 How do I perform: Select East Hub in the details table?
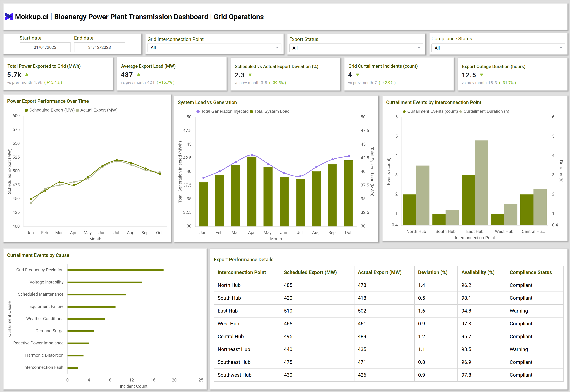click(228, 311)
